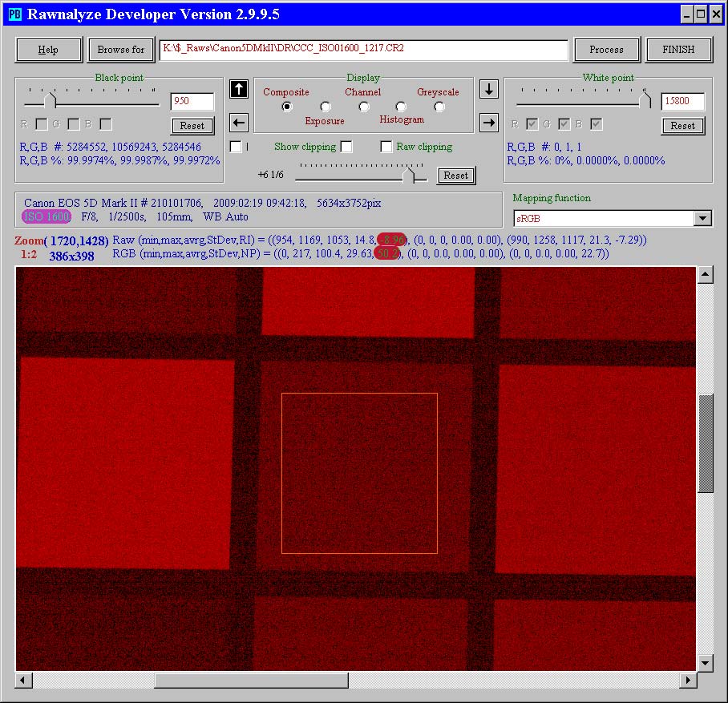The width and height of the screenshot is (728, 703).
Task: Select the Exposure display radio button
Action: 326,107
